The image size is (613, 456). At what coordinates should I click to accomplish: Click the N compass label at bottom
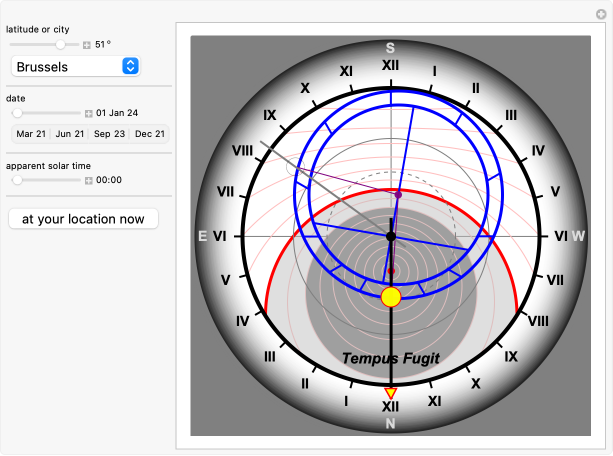(391, 423)
